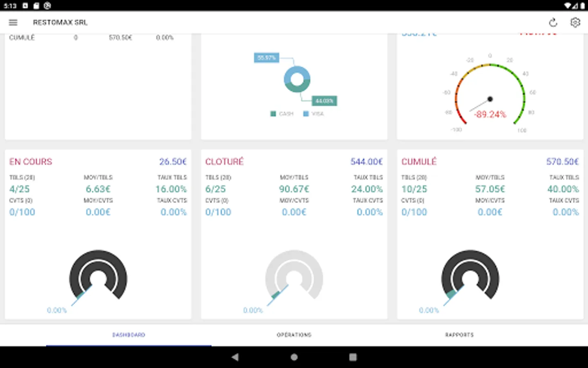Click the 4/25 tables value
This screenshot has width=588, height=368.
[x=20, y=189]
